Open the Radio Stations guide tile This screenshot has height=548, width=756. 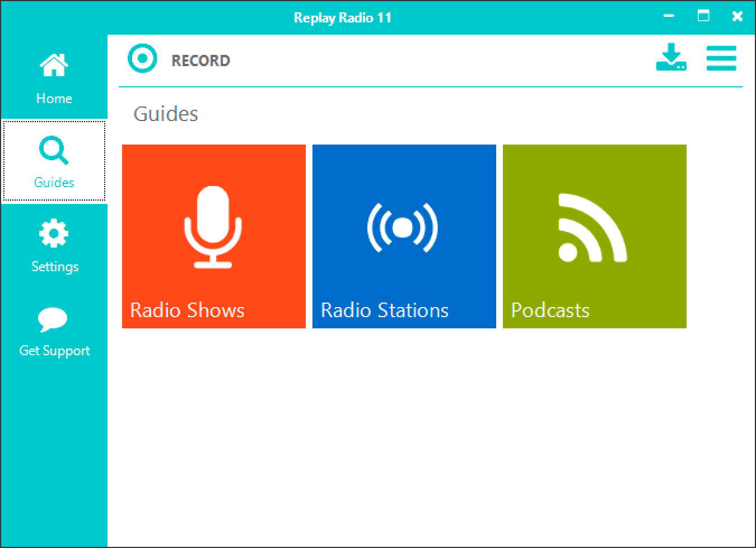[404, 236]
